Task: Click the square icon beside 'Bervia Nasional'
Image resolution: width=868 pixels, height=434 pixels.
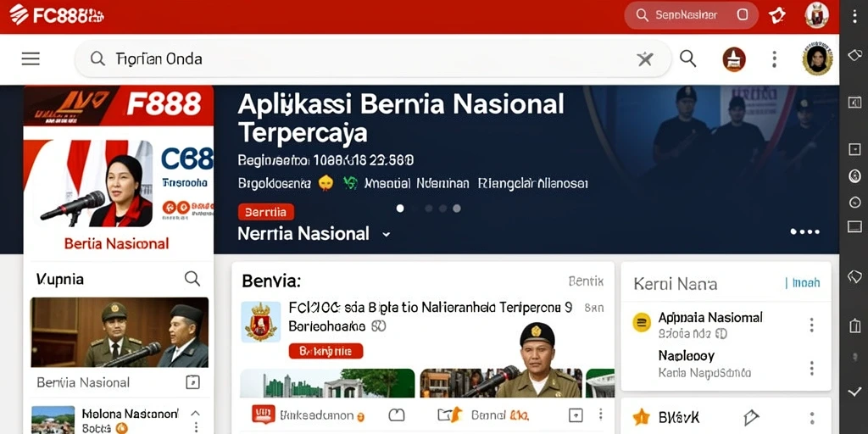Action: pos(192,382)
